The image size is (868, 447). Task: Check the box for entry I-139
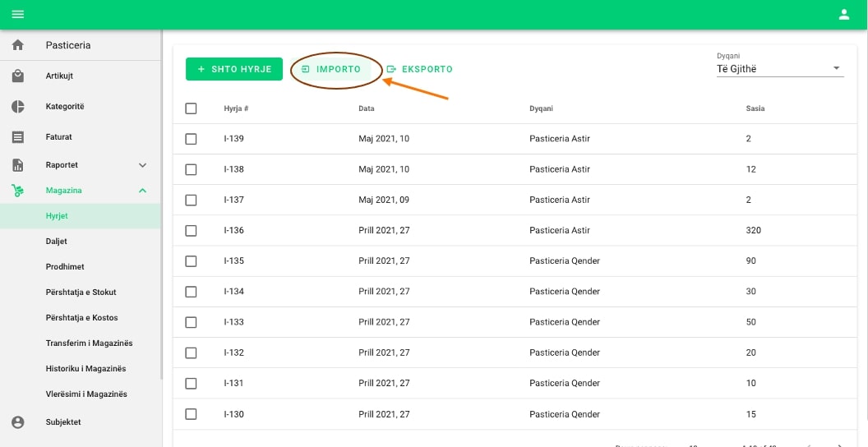tap(192, 139)
